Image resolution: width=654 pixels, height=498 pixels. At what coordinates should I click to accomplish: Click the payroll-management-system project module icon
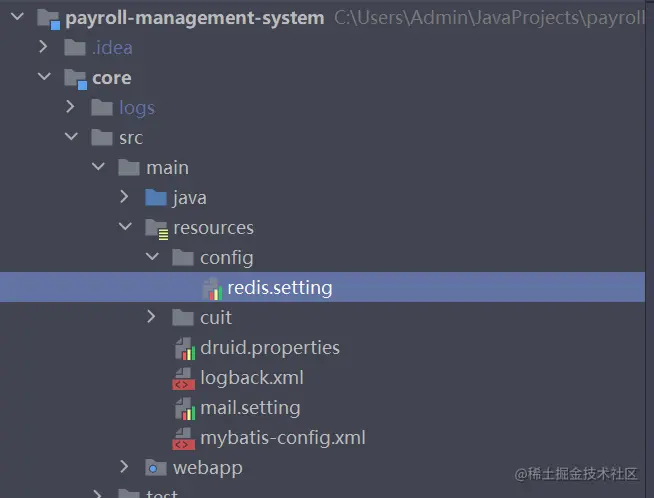pyautogui.click(x=48, y=19)
